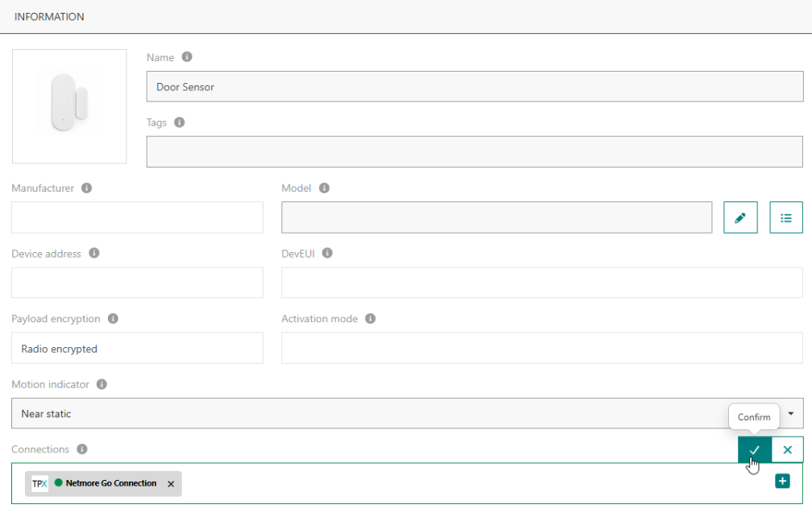This screenshot has width=812, height=517.
Task: Click the INFORMATION section header
Action: click(49, 17)
